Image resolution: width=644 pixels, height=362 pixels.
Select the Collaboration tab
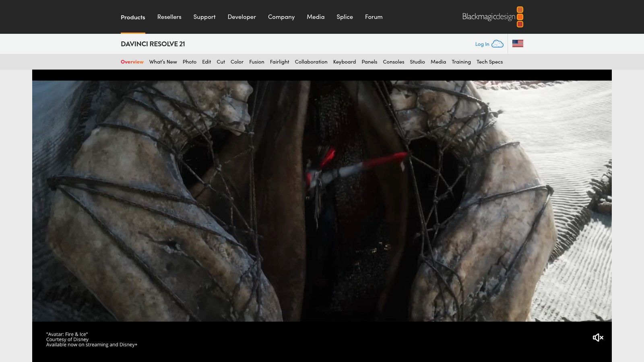click(311, 62)
